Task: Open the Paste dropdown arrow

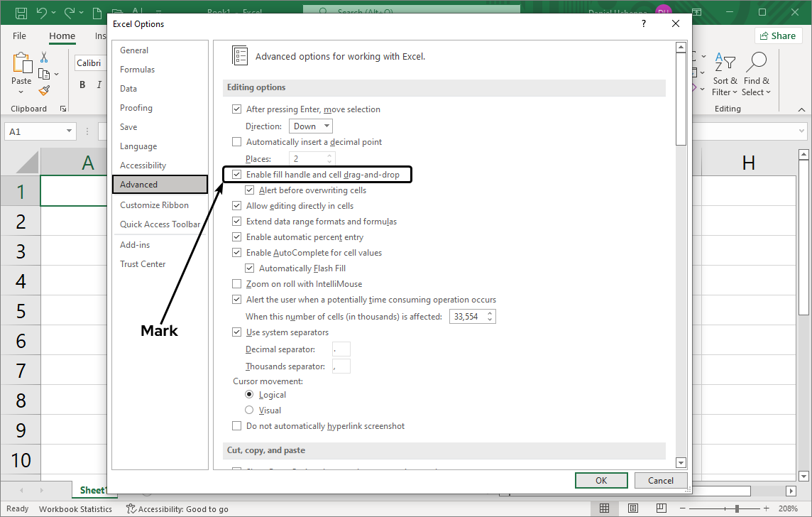Action: pos(21,92)
